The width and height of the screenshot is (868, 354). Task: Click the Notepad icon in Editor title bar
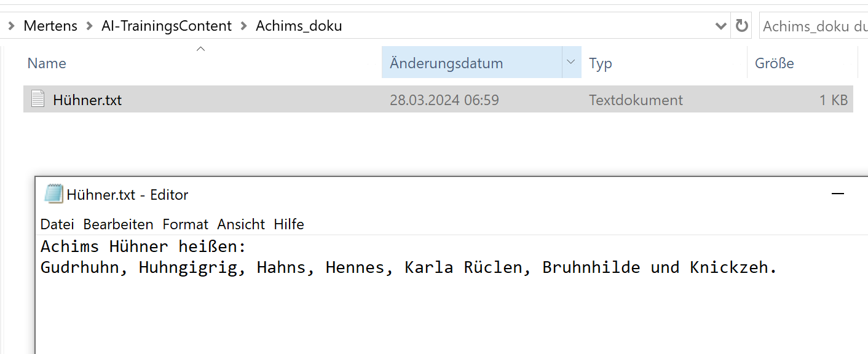53,194
